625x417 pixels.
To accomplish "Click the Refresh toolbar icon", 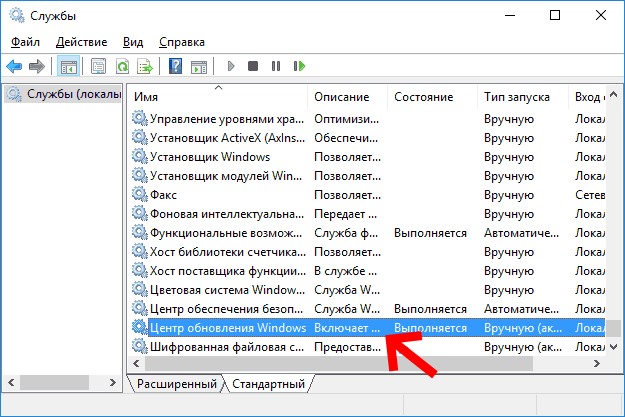I will [x=122, y=67].
